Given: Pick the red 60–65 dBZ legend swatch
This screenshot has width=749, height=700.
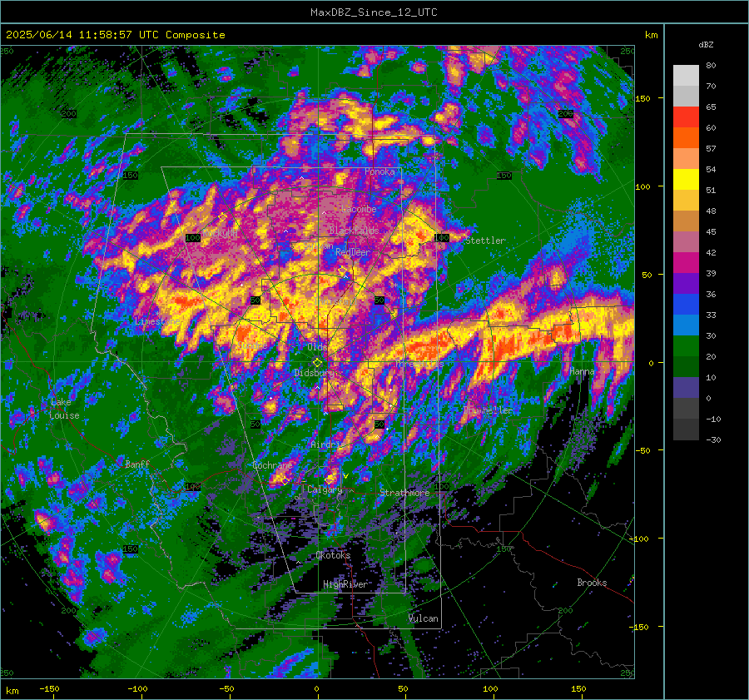Looking at the screenshot, I should pos(686,117).
